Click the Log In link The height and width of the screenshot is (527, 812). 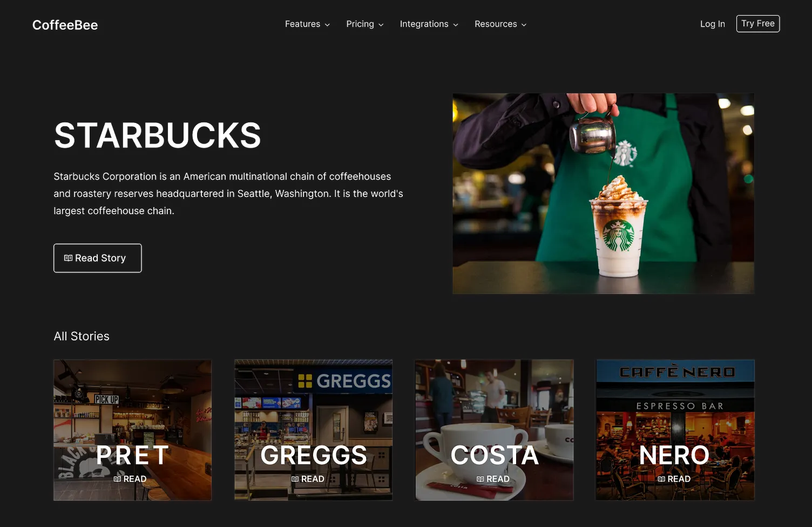[713, 24]
